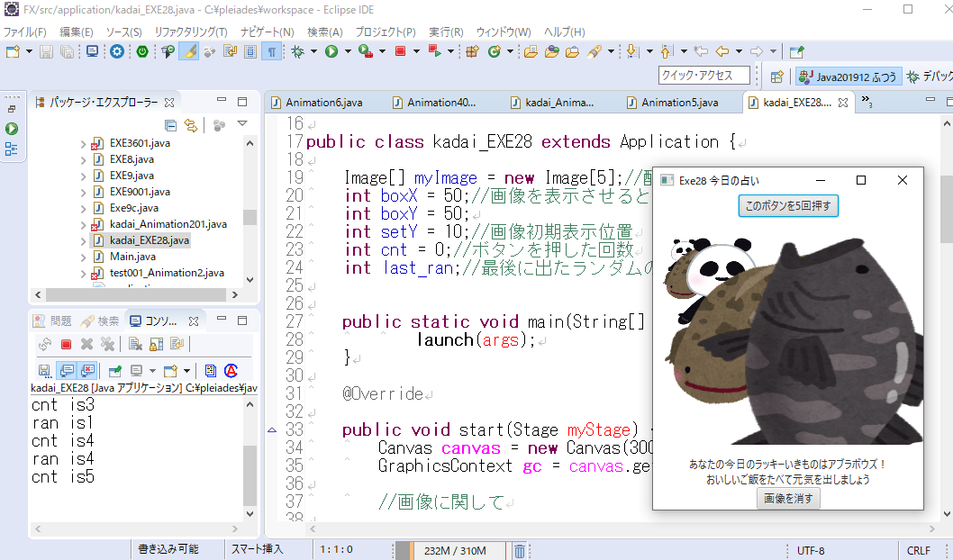Open the Run button dropdown arrow

346,51
